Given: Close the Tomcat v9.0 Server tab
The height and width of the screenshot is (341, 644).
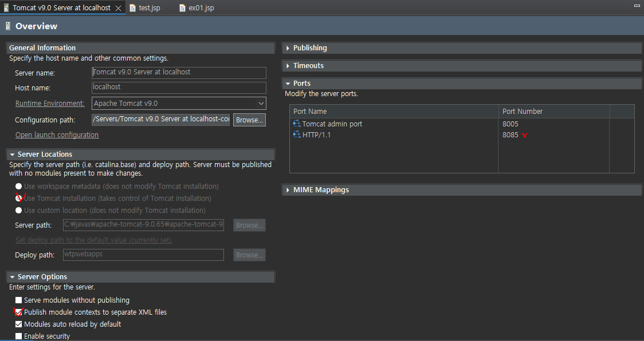Looking at the screenshot, I should pyautogui.click(x=118, y=8).
